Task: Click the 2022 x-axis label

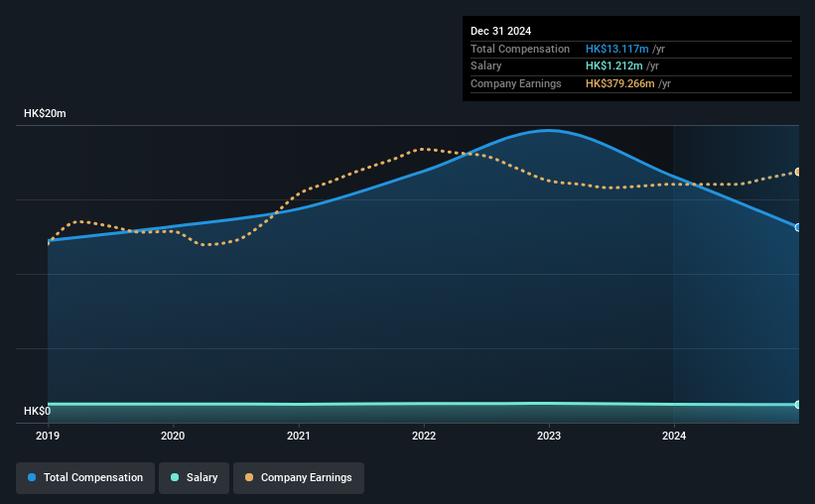Action: click(424, 436)
